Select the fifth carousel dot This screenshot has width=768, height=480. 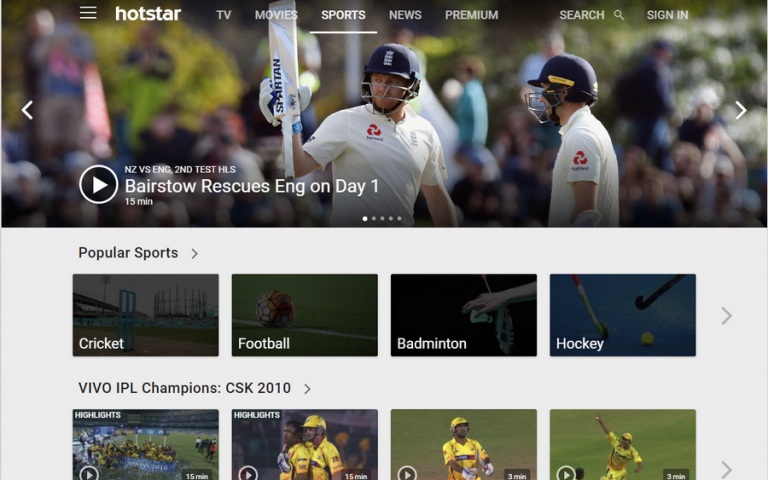pos(399,218)
